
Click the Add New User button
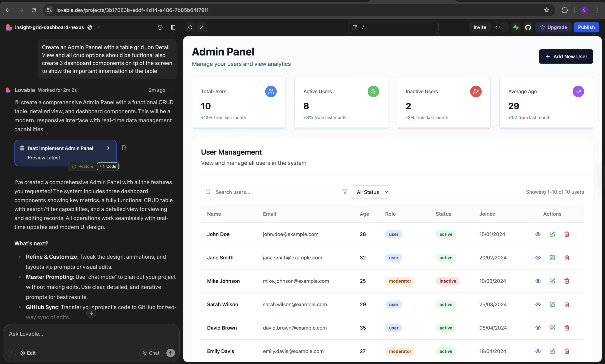[x=566, y=56]
